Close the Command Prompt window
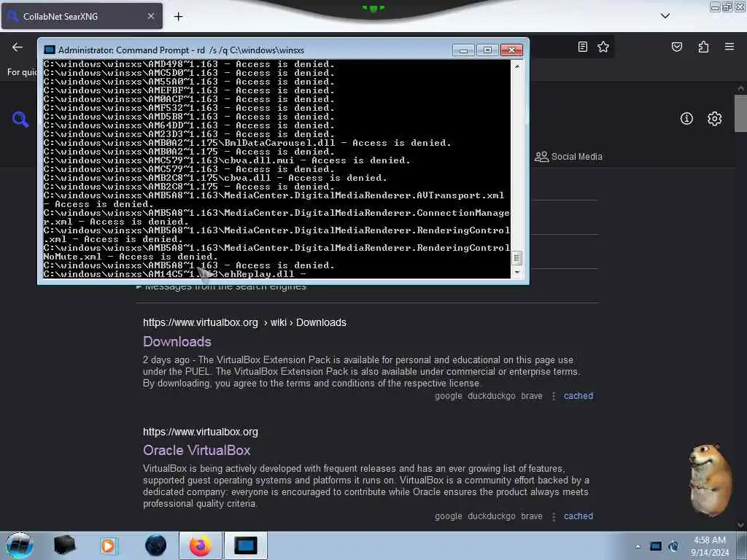Screen dimensions: 747x560 (511, 50)
